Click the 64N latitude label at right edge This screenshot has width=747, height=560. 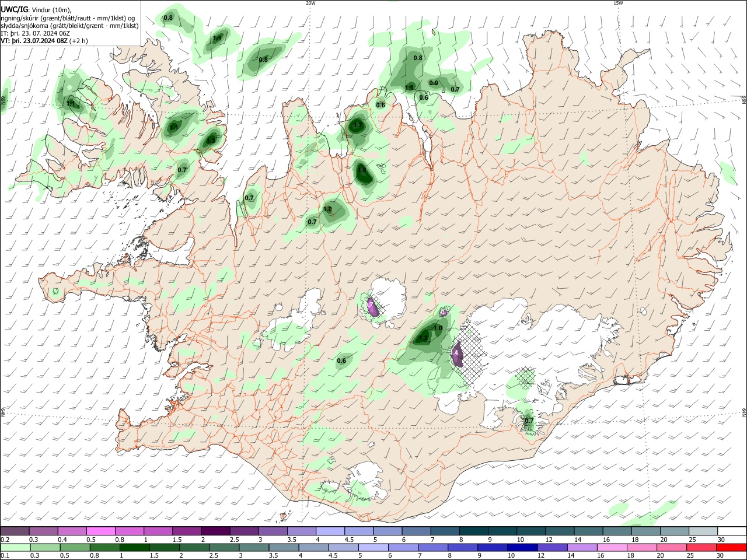pos(744,412)
